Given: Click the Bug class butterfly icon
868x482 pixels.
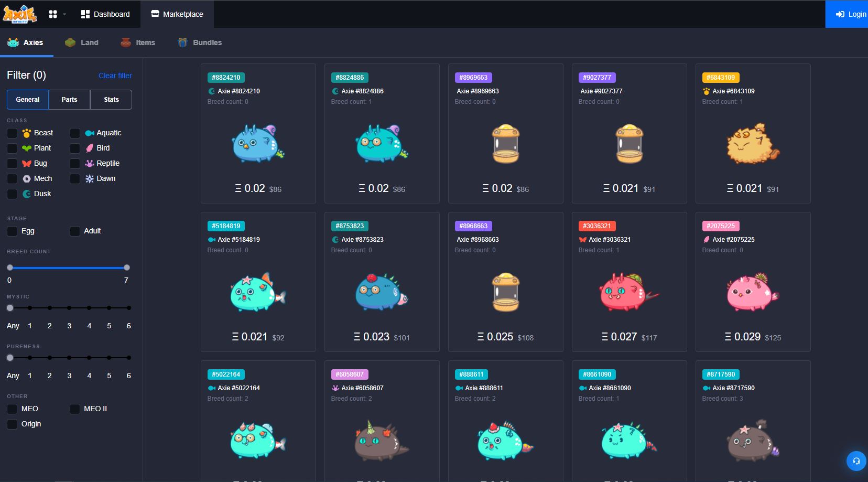Looking at the screenshot, I should 27,164.
